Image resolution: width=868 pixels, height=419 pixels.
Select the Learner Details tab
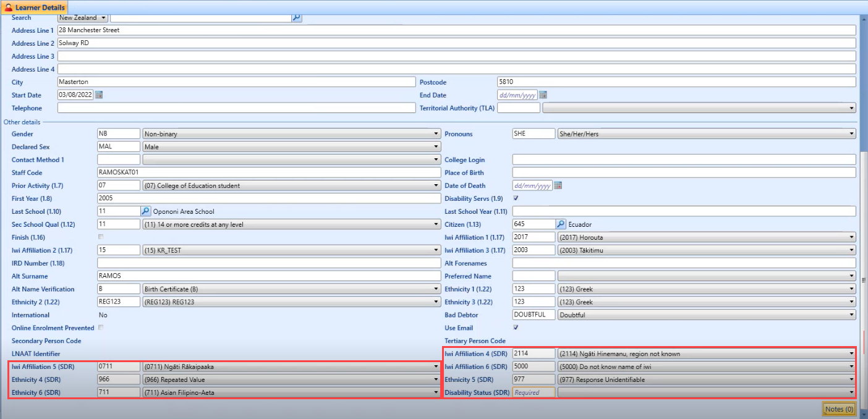[35, 7]
